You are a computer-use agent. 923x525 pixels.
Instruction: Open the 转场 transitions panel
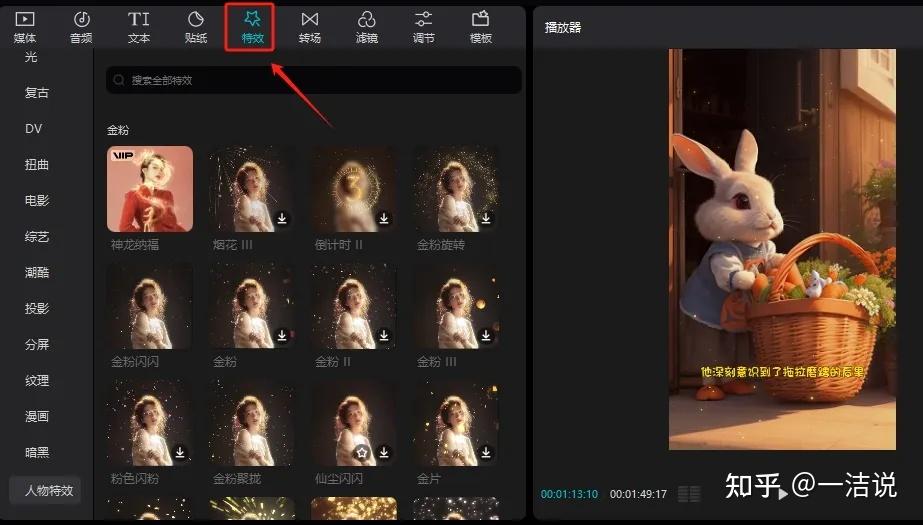(310, 26)
